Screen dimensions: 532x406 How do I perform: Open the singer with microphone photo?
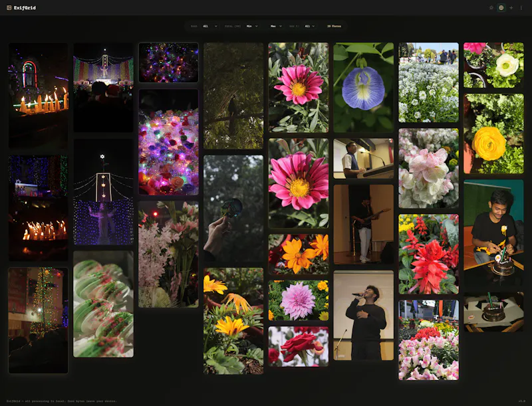coord(363,315)
